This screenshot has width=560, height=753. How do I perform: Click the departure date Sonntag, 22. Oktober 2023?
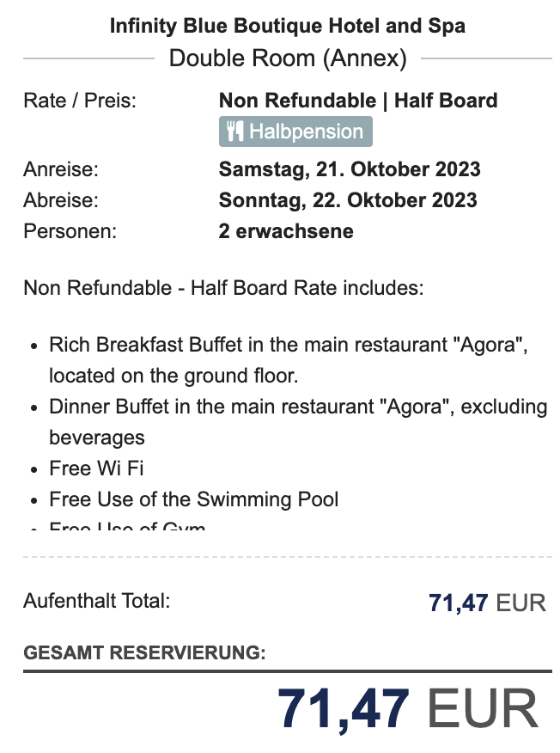point(348,200)
